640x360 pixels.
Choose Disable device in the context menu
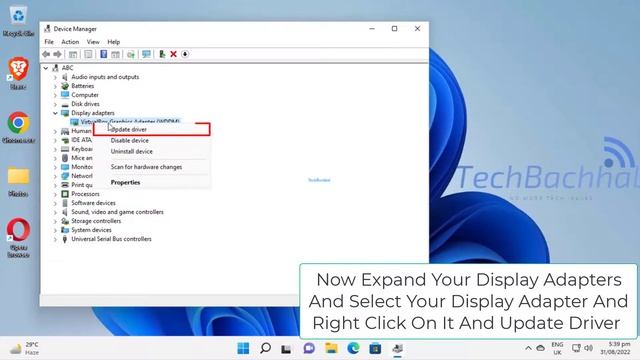(152, 140)
